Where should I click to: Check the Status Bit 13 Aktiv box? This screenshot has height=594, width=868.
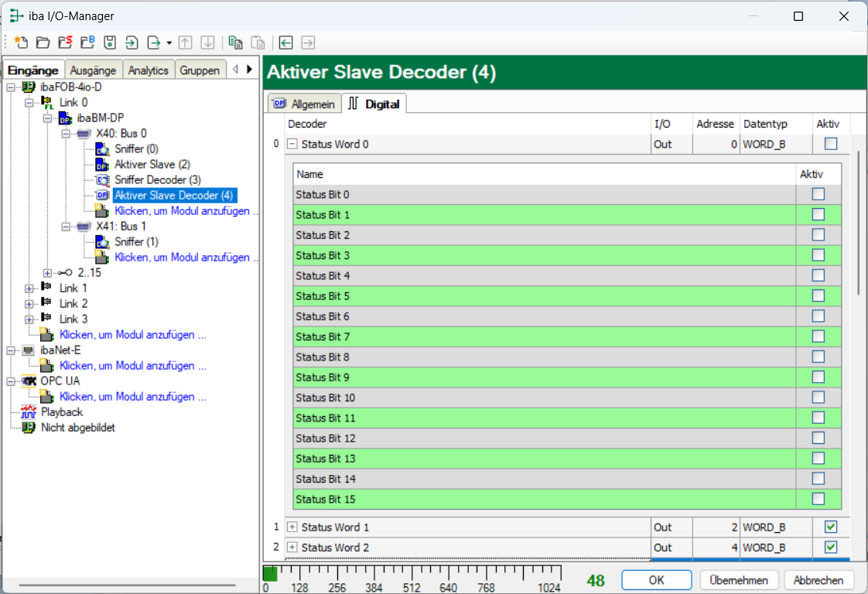click(x=818, y=459)
